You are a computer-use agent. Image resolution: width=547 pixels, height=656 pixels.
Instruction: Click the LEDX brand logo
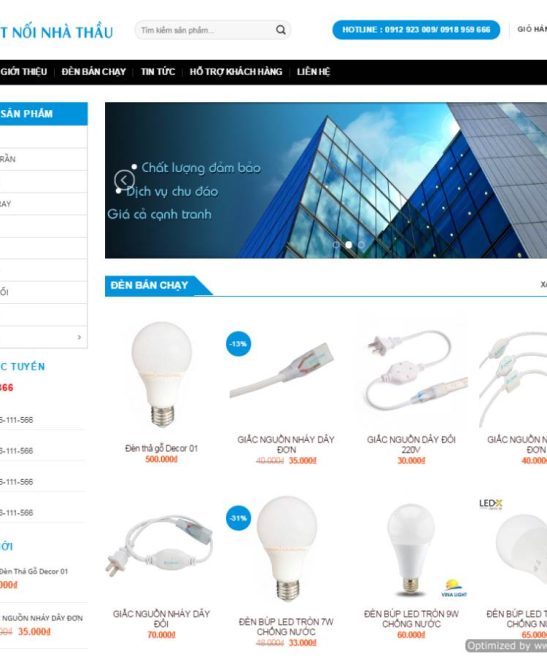point(491,503)
